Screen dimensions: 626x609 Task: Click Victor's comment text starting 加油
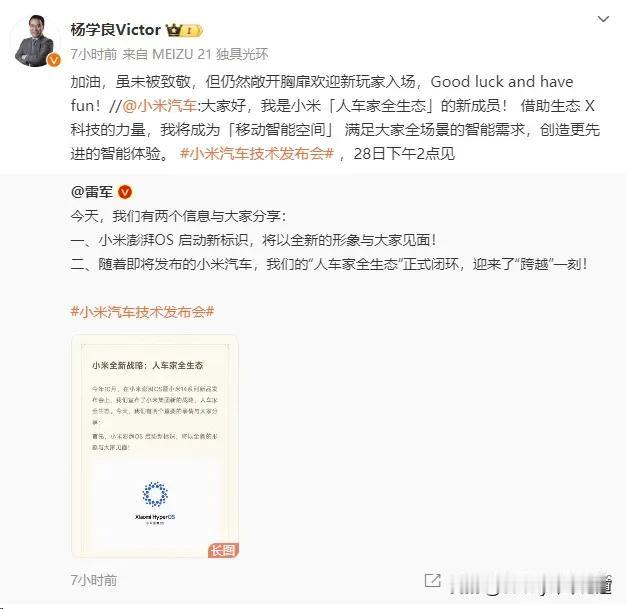[335, 118]
